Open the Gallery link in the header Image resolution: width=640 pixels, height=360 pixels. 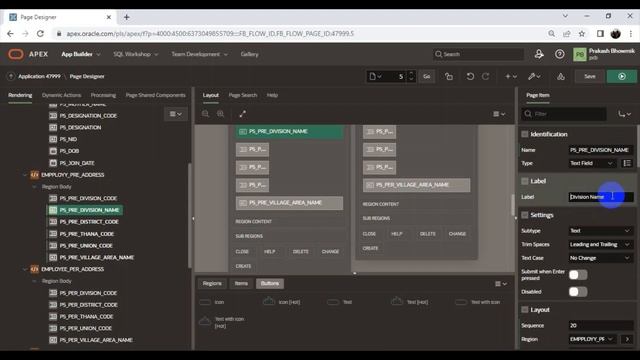[249, 54]
